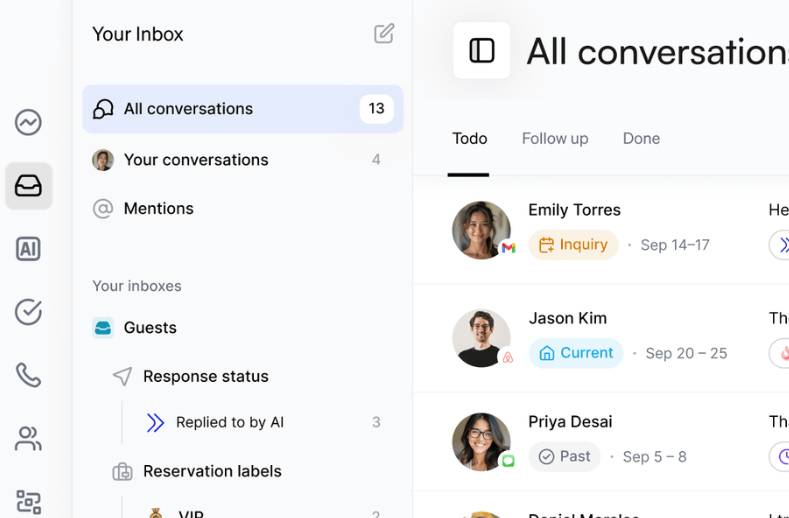Image resolution: width=789 pixels, height=518 pixels.
Task: Click the Inquiry label on Emily Torres
Action: click(573, 245)
